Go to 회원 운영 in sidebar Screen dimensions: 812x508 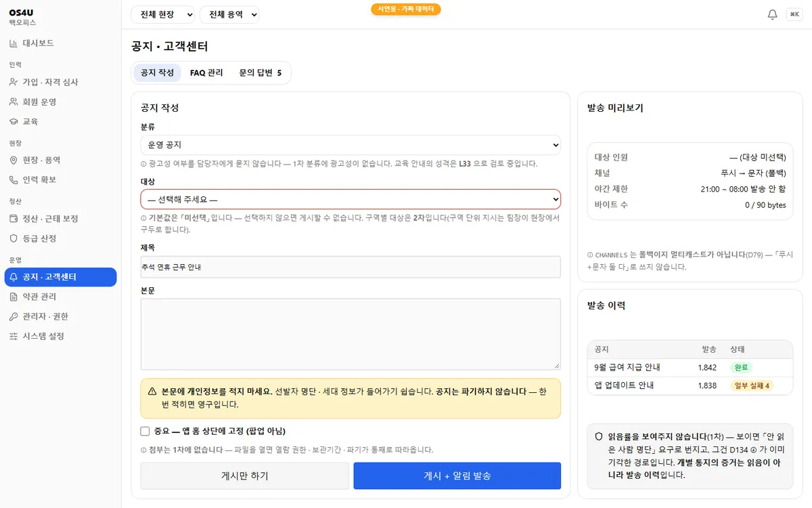61,102
